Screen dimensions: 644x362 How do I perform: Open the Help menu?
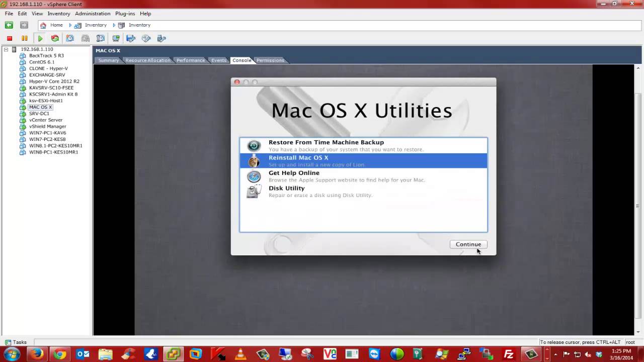145,14
